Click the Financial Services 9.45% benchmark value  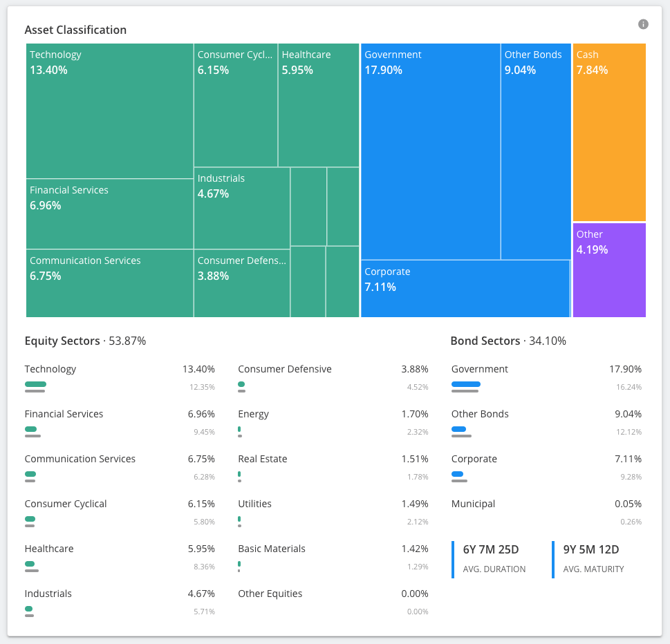(x=204, y=432)
